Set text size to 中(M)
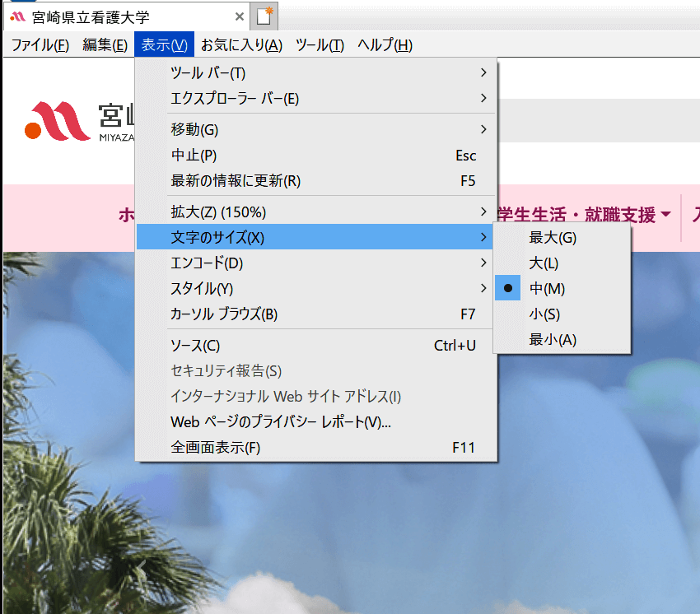The height and width of the screenshot is (614, 700). coord(562,289)
